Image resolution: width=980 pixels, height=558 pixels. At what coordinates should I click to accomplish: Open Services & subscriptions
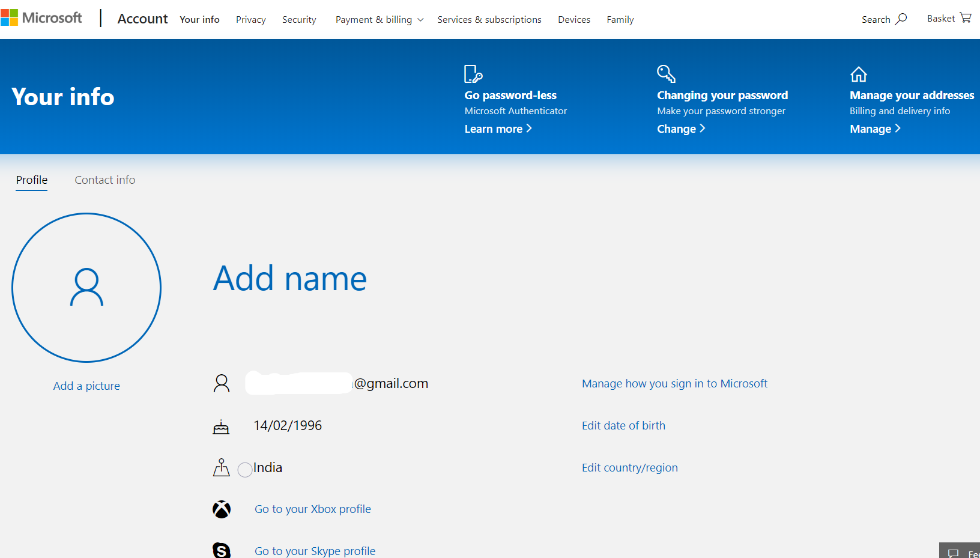tap(489, 20)
